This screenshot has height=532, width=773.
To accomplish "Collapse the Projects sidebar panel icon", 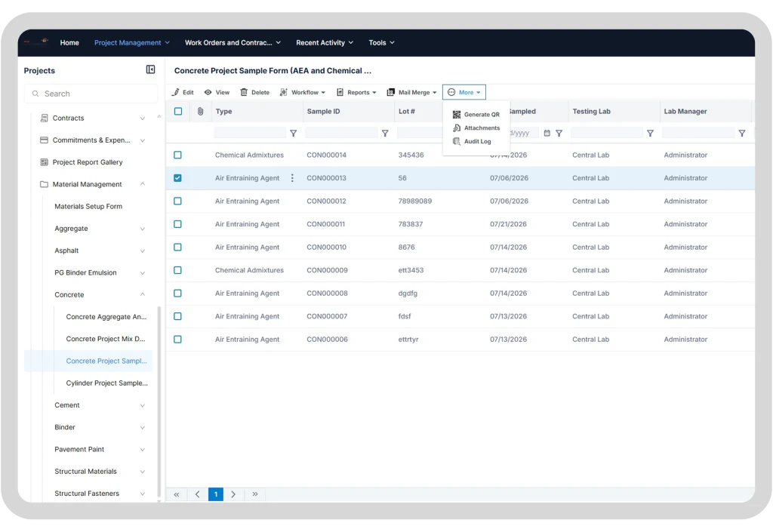I will coord(150,69).
